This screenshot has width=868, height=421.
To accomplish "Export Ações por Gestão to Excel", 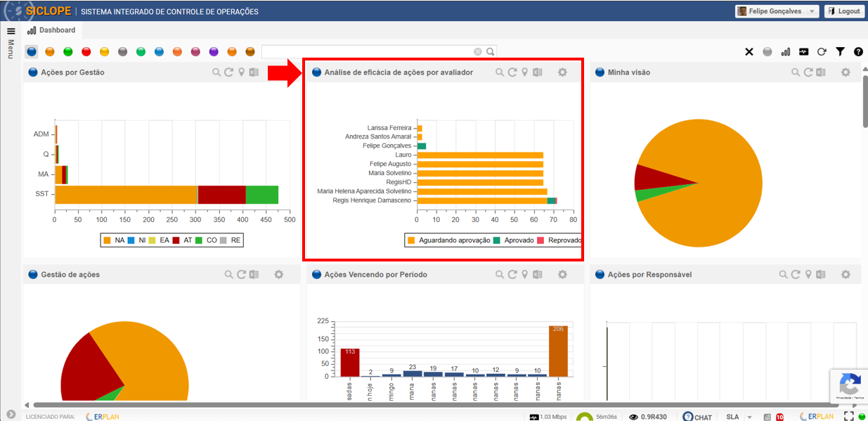I will point(254,72).
